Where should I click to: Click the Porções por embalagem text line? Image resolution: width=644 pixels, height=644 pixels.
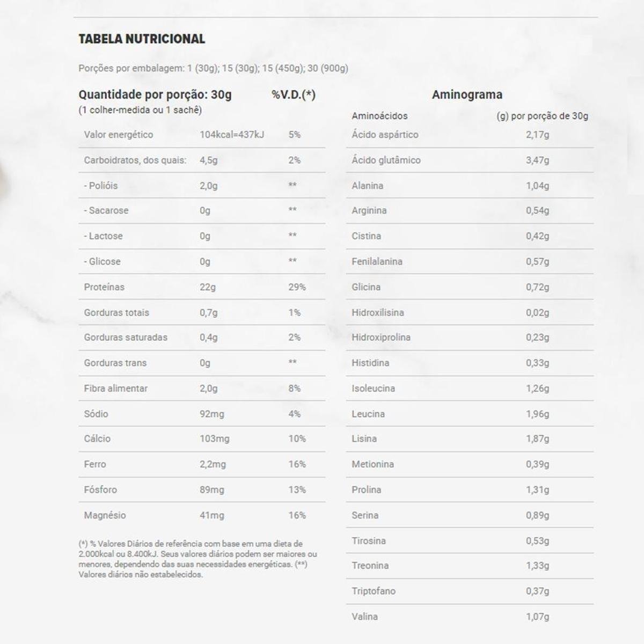(x=213, y=68)
